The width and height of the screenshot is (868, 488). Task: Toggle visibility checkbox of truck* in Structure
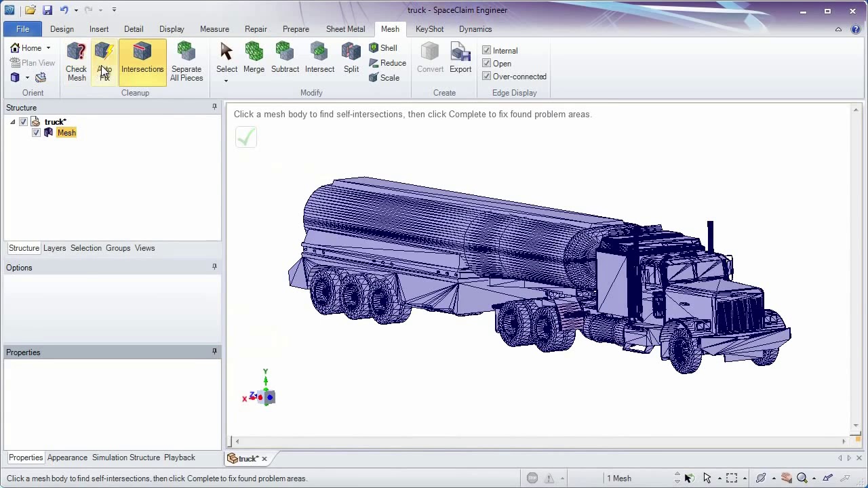click(x=23, y=122)
